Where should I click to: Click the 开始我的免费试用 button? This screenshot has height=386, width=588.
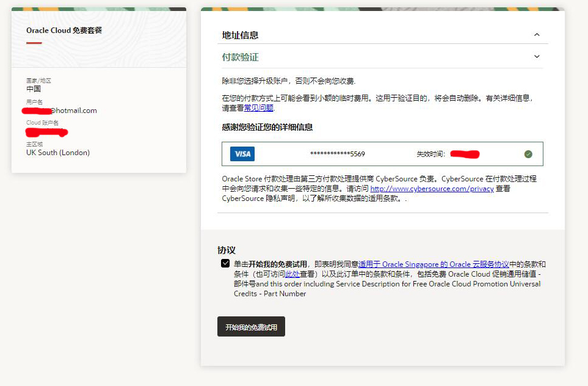pyautogui.click(x=251, y=327)
